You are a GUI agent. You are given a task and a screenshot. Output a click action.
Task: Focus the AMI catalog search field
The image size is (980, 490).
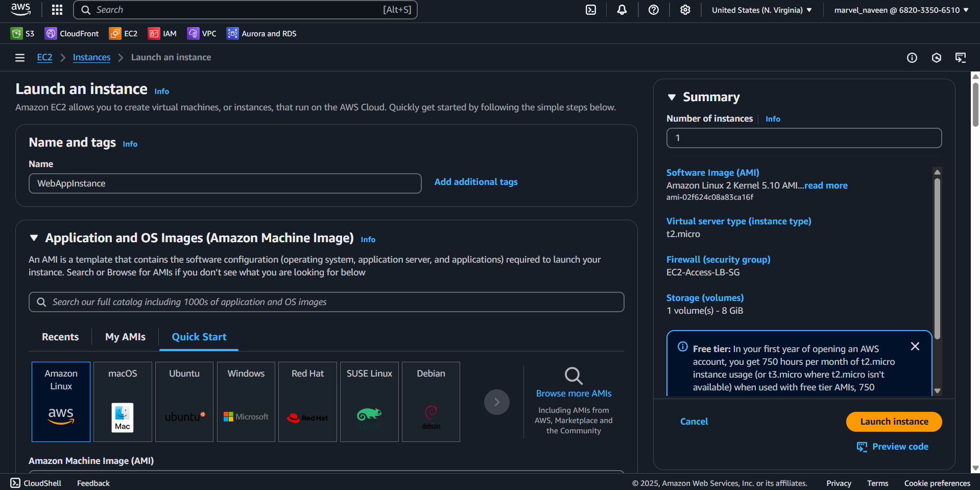pyautogui.click(x=326, y=302)
